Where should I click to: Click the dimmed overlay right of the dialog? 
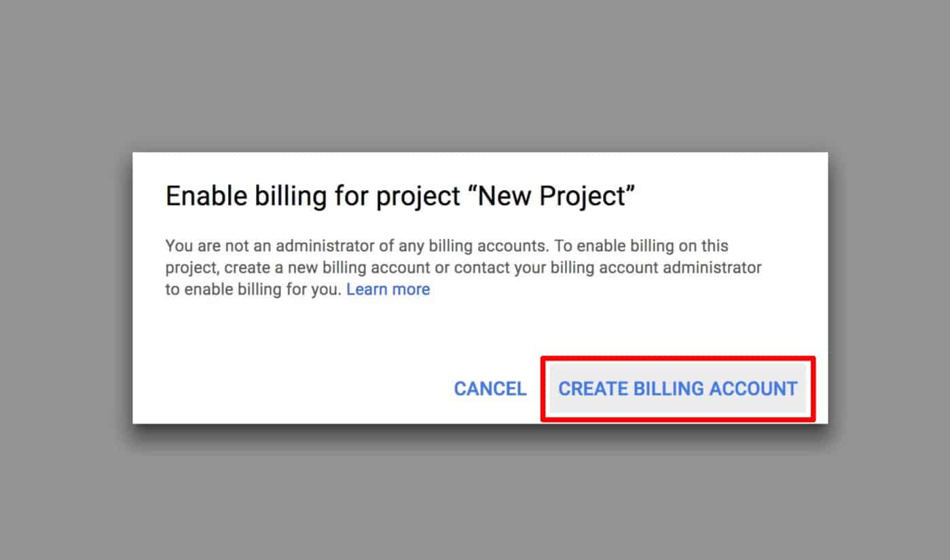[x=890, y=285]
